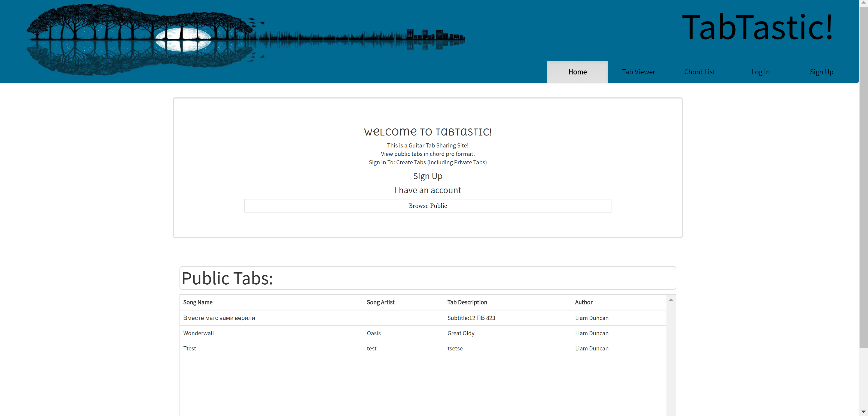
Task: Click the 'I have an account' link
Action: point(427,190)
